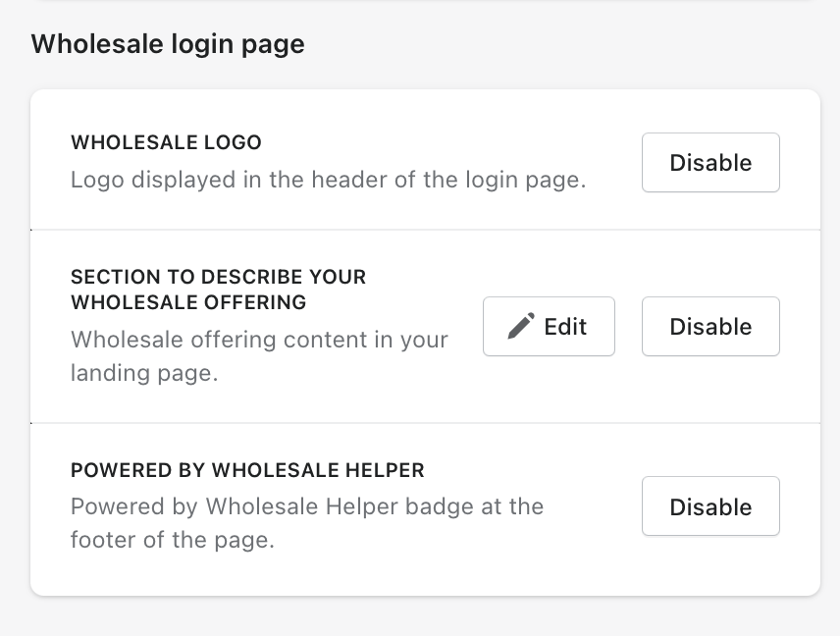Click the gray background below the settings card
Viewport: 840px width, 636px height.
425,618
